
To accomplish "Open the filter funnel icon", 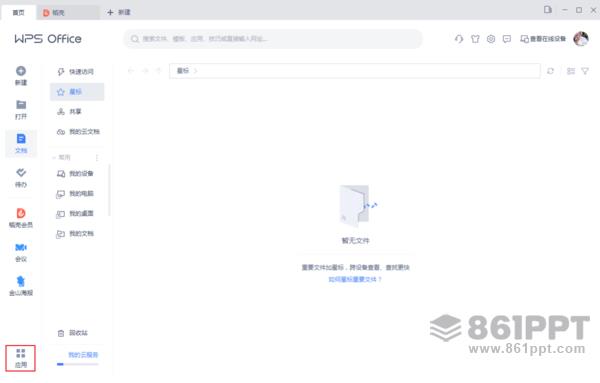I will [585, 71].
